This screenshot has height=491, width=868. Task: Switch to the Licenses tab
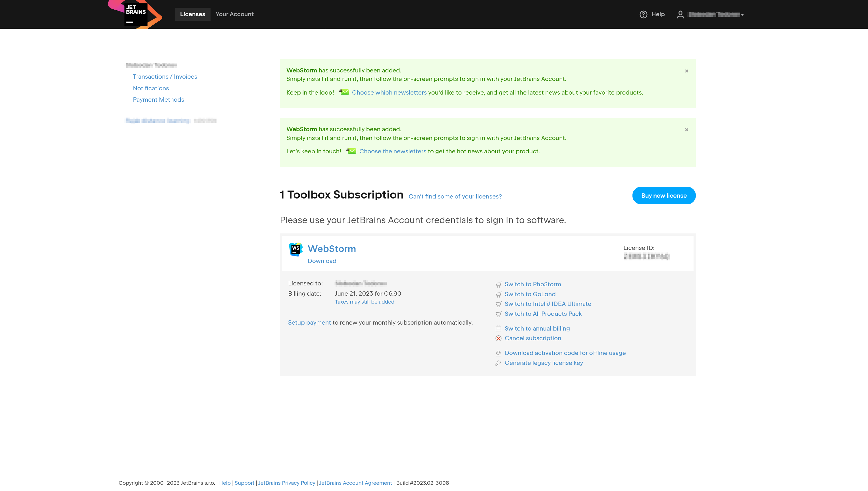coord(192,14)
